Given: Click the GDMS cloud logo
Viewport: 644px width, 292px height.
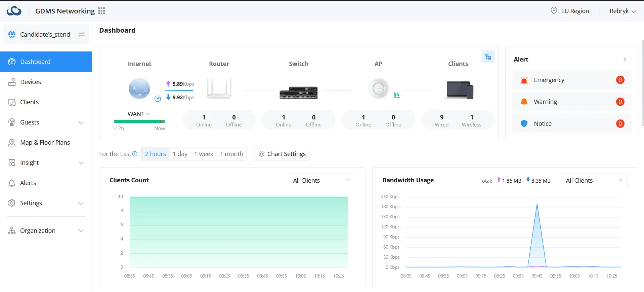Looking at the screenshot, I should (14, 11).
